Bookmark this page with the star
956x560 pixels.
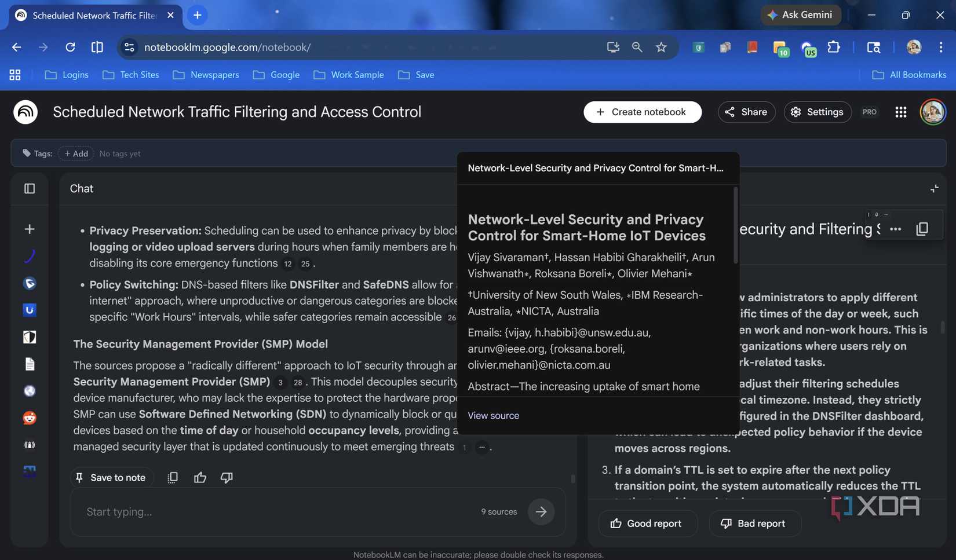661,47
